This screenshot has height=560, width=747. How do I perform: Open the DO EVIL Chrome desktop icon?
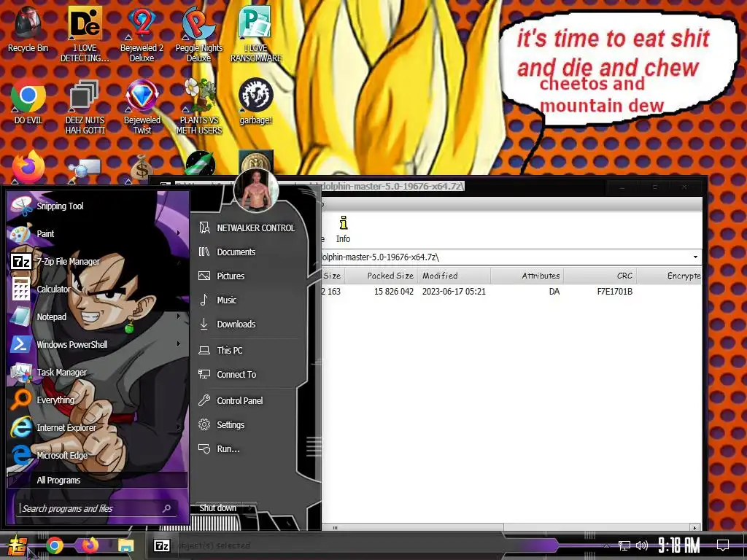28,101
